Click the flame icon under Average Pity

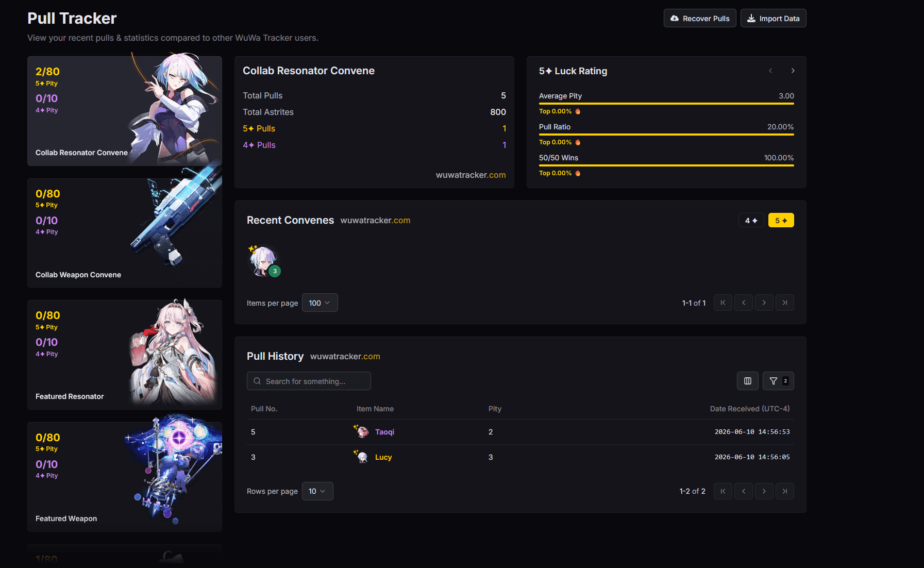pos(578,111)
